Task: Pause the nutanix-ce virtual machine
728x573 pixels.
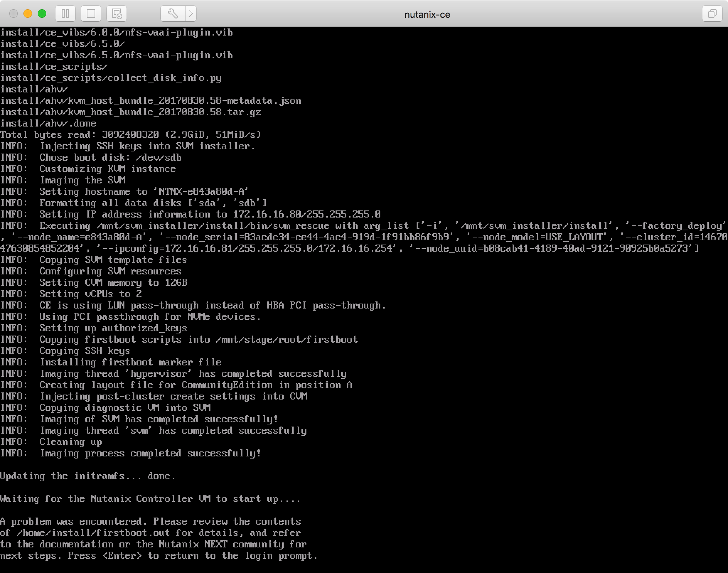Action: [x=65, y=14]
